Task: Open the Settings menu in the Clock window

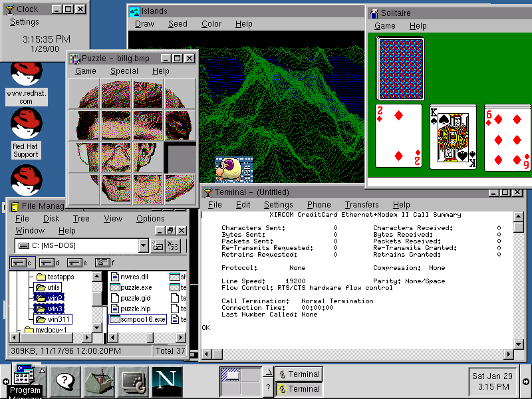Action: [25, 22]
